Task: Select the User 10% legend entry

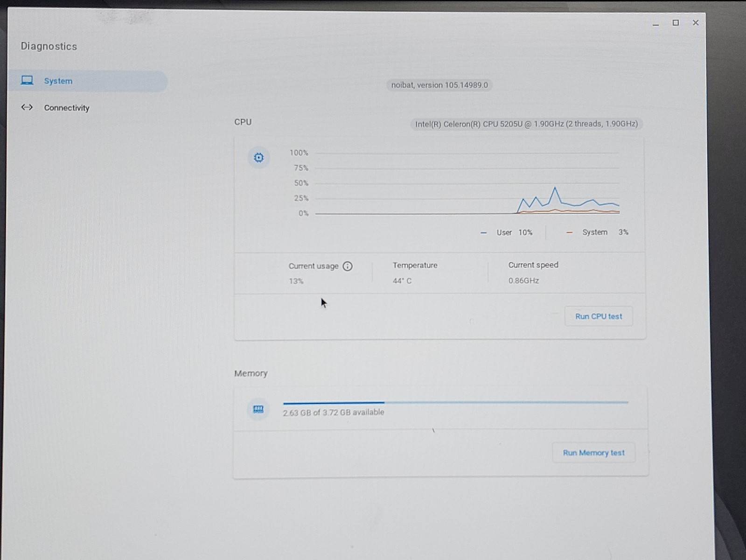Action: point(507,232)
